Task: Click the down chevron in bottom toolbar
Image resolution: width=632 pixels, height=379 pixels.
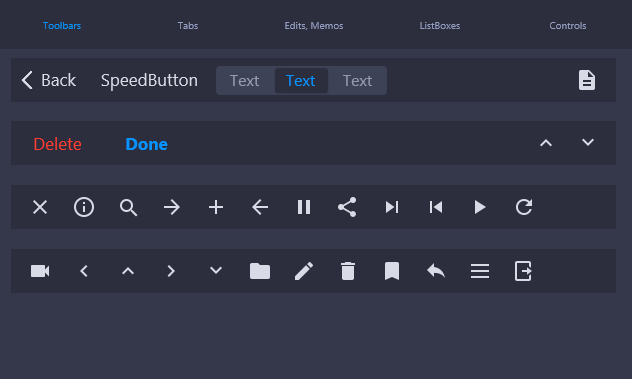Action: pos(216,271)
